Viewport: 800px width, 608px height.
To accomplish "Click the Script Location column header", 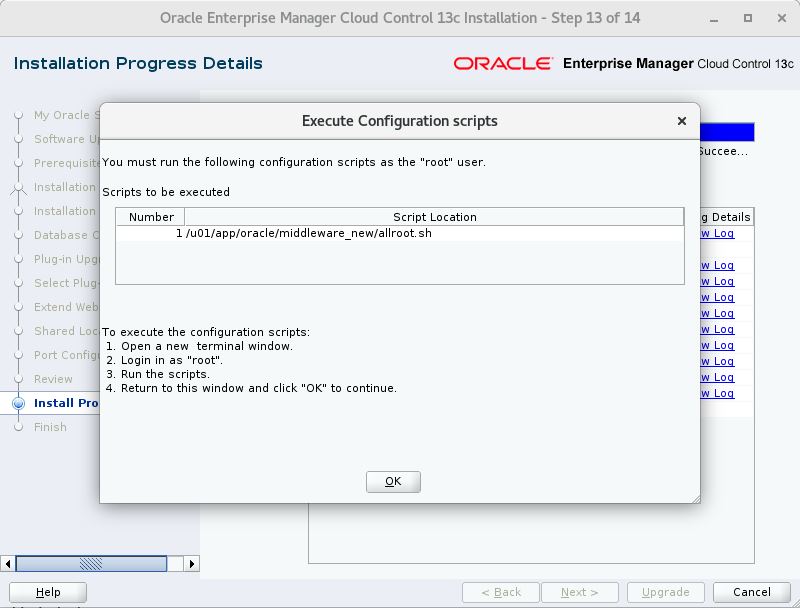I will coord(434,217).
